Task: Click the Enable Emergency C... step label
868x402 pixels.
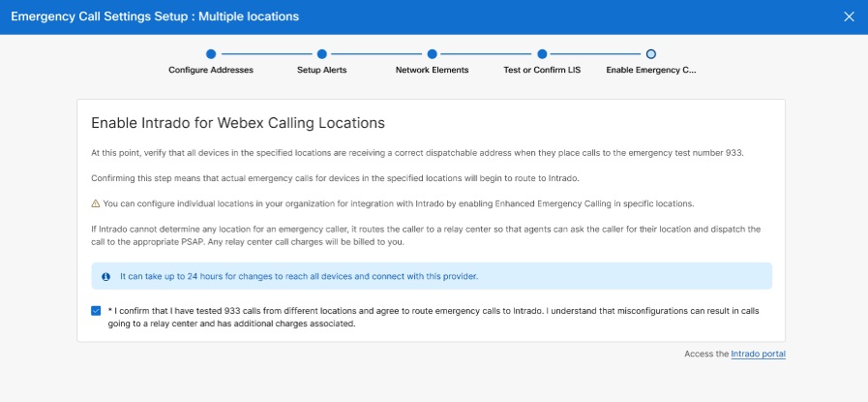Action: tap(651, 71)
